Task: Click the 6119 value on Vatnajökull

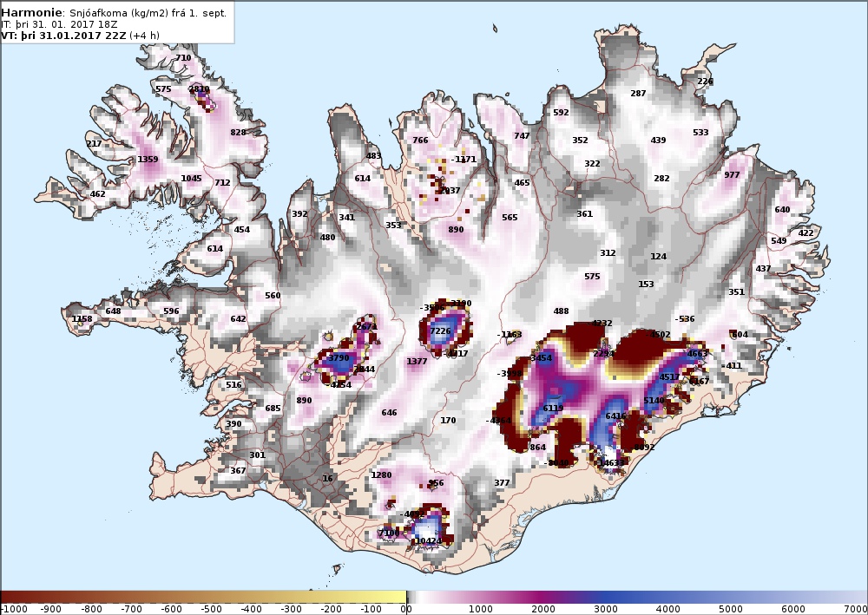Action: click(x=553, y=409)
